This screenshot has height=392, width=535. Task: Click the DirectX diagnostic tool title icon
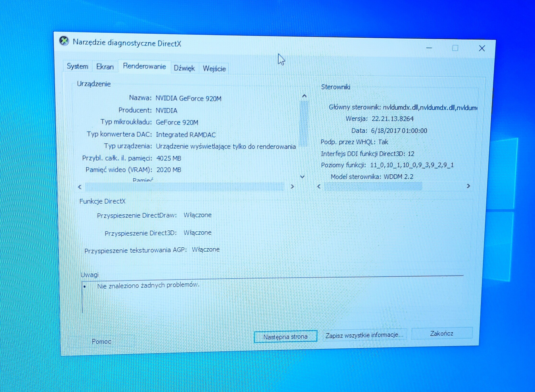[x=64, y=41]
